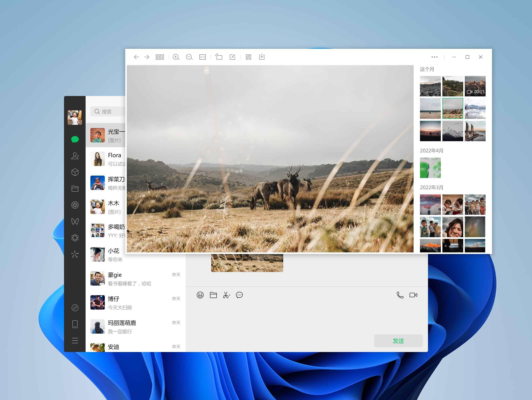
Task: Click the QR code recognition icon
Action: tap(248, 57)
